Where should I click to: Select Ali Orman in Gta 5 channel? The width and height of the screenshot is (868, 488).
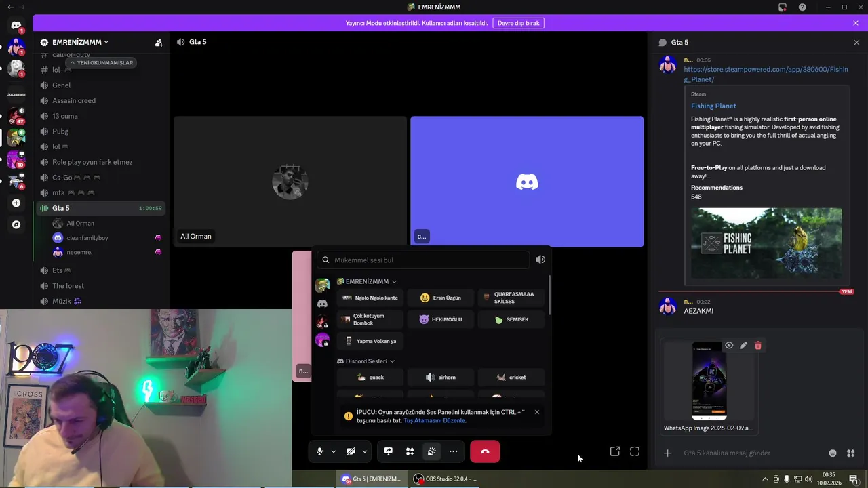pyautogui.click(x=107, y=224)
